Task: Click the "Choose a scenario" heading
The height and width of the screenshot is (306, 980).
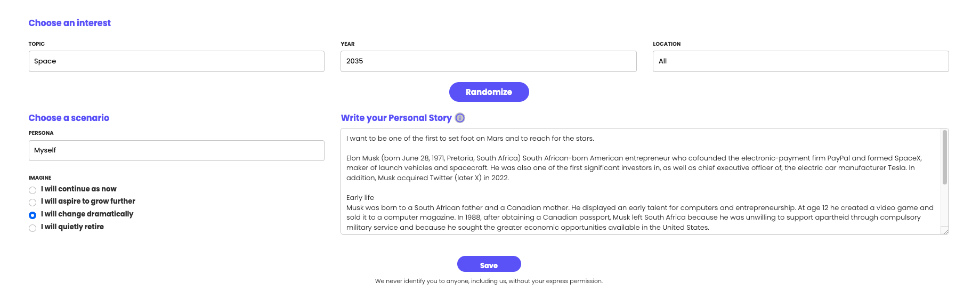Action: tap(69, 118)
